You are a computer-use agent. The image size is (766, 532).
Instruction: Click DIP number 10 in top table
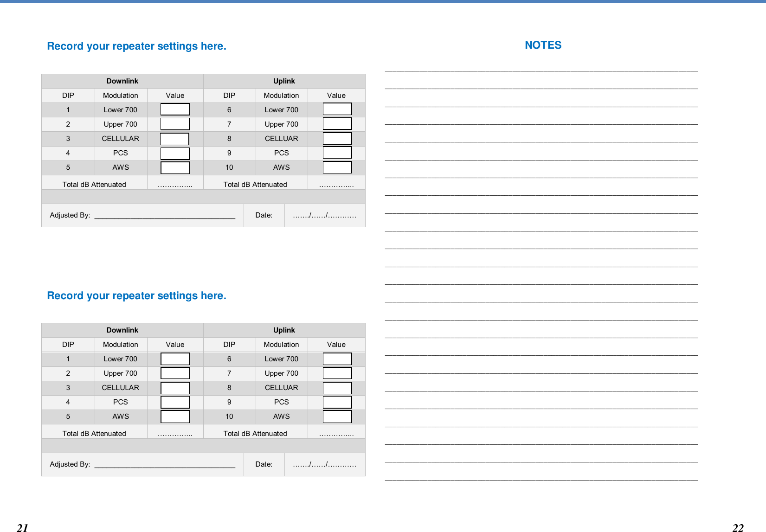click(x=229, y=167)
